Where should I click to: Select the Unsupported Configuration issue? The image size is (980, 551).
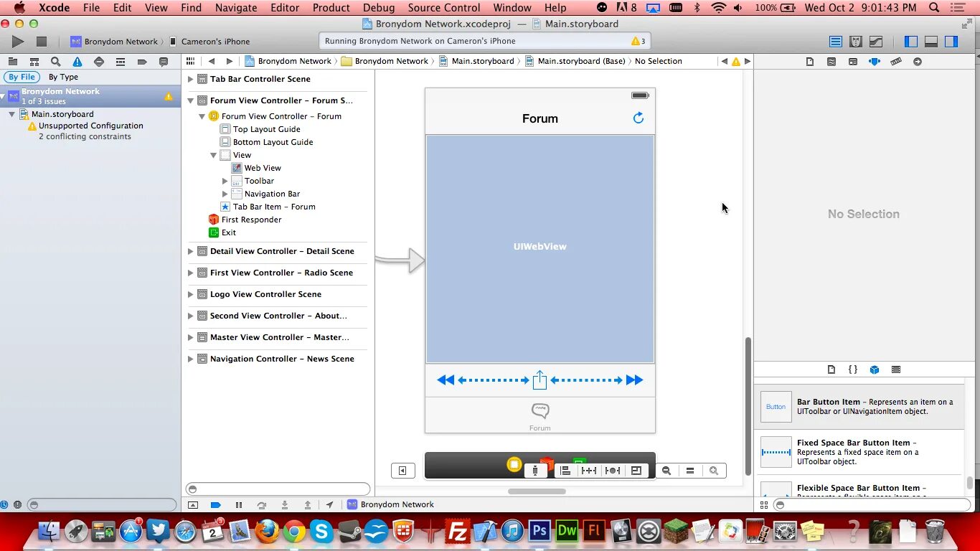coord(90,126)
